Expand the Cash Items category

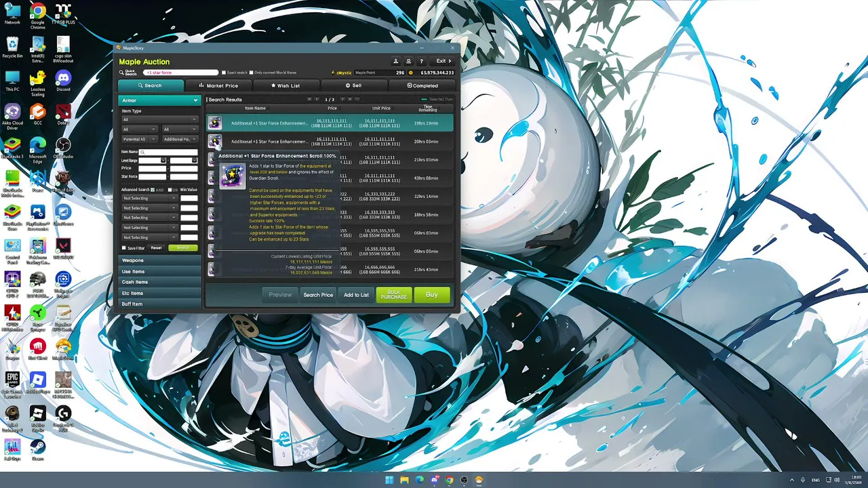pos(159,282)
